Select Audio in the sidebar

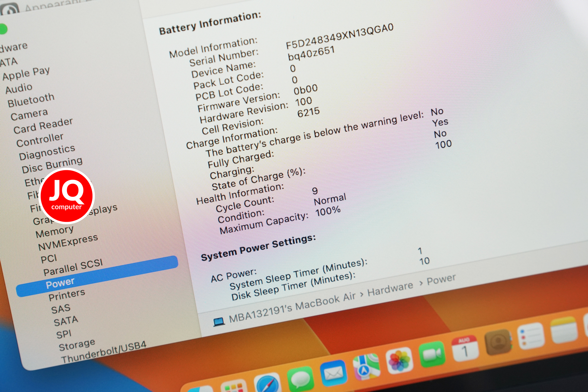tap(19, 88)
